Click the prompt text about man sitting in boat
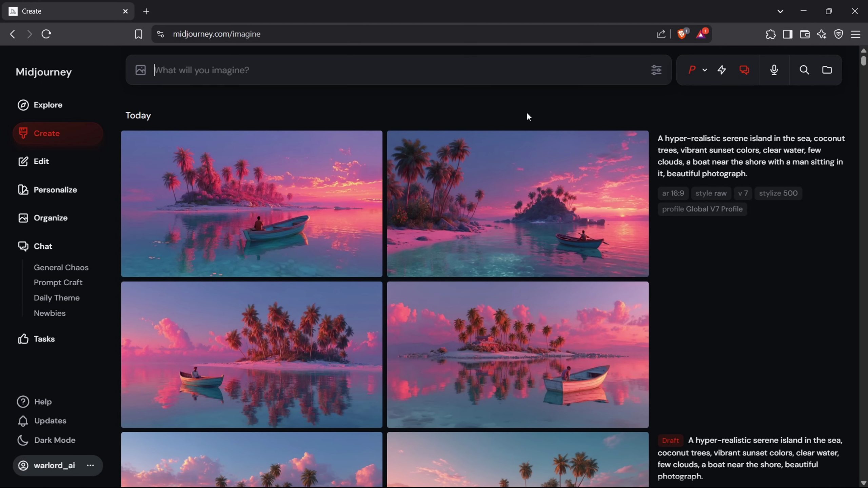 [751, 156]
